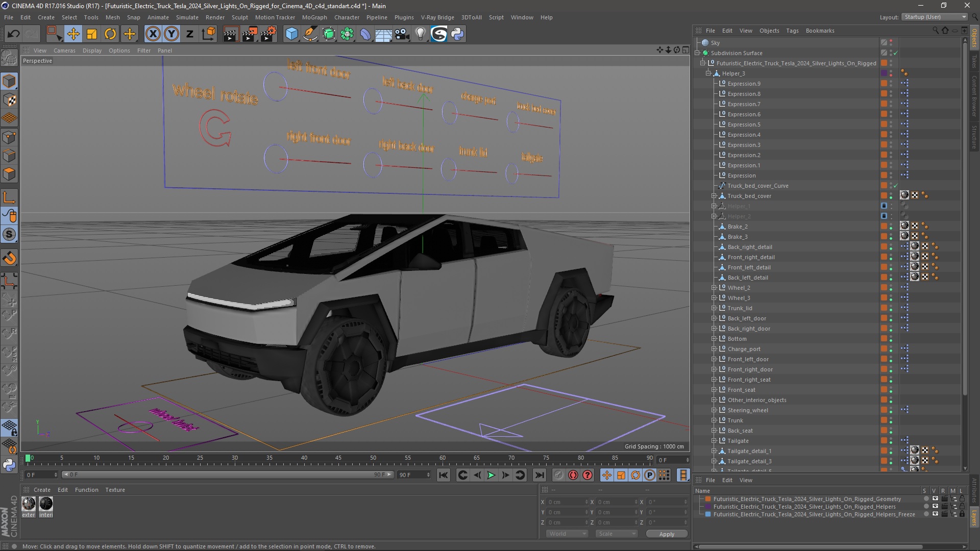Toggle visibility eye of Geometry layer
Viewport: 980px width, 551px height.
click(935, 499)
